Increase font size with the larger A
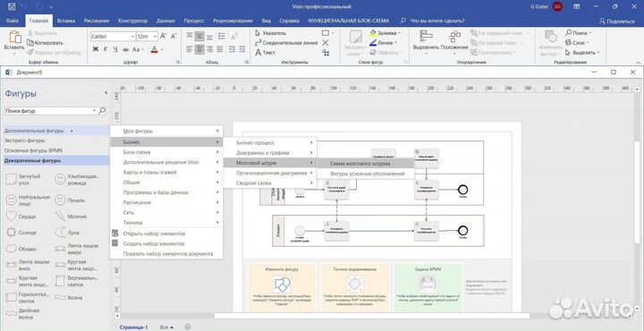Viewport: 644px width, 331px height. pos(163,36)
